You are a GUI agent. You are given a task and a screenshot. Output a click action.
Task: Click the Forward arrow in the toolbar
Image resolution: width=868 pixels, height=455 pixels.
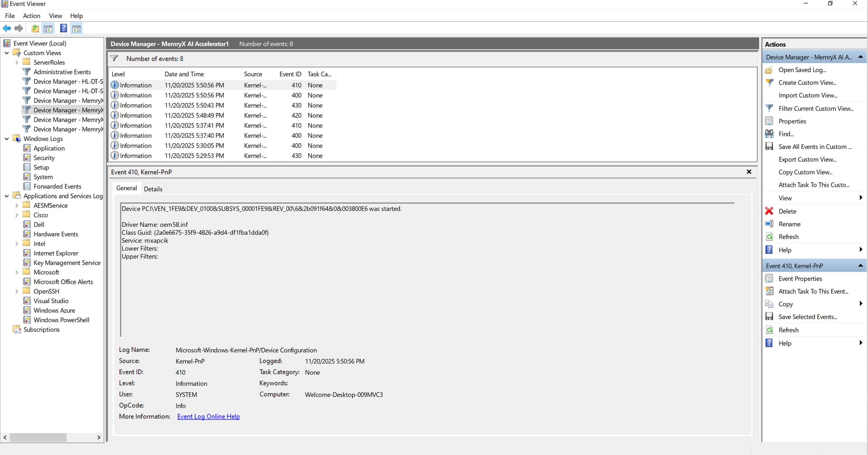pyautogui.click(x=19, y=28)
